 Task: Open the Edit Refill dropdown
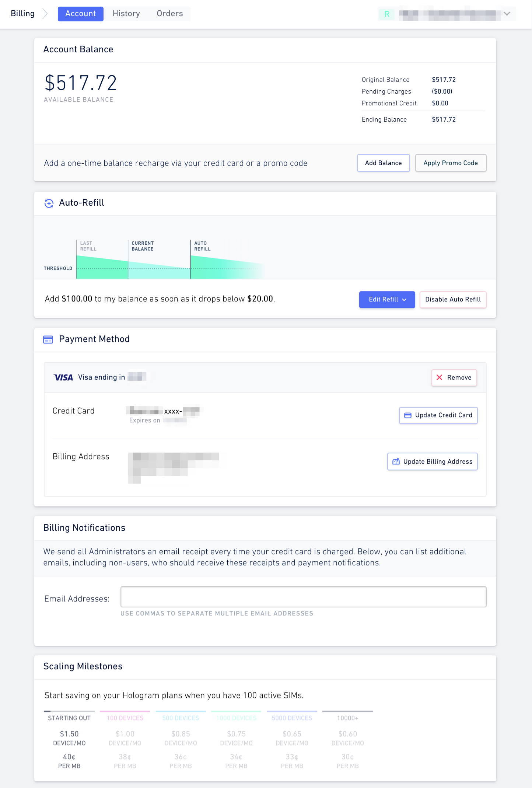click(x=387, y=300)
